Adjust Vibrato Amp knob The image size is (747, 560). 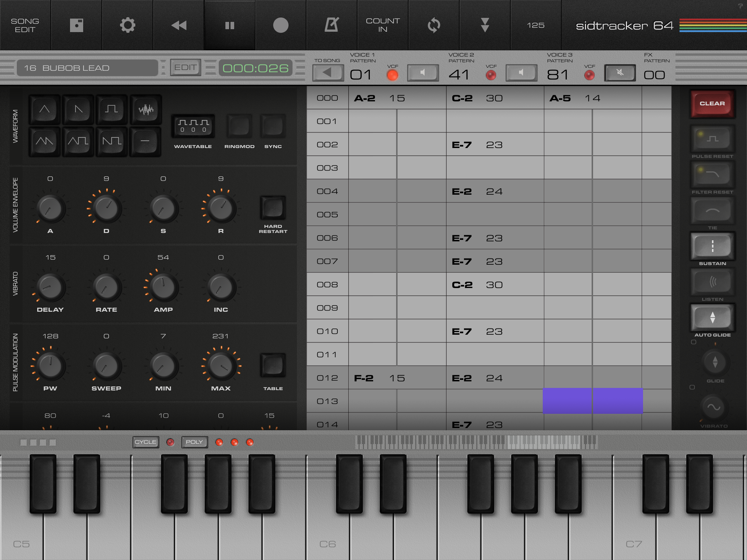click(163, 287)
